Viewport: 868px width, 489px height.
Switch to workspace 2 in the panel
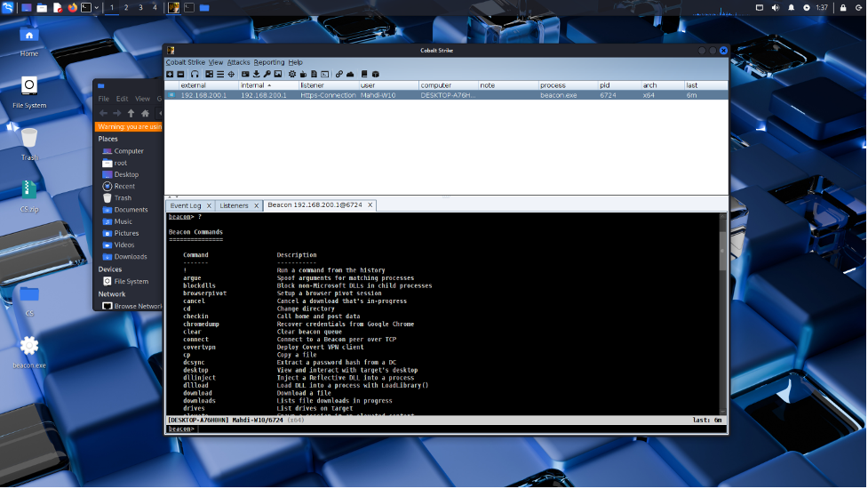126,8
